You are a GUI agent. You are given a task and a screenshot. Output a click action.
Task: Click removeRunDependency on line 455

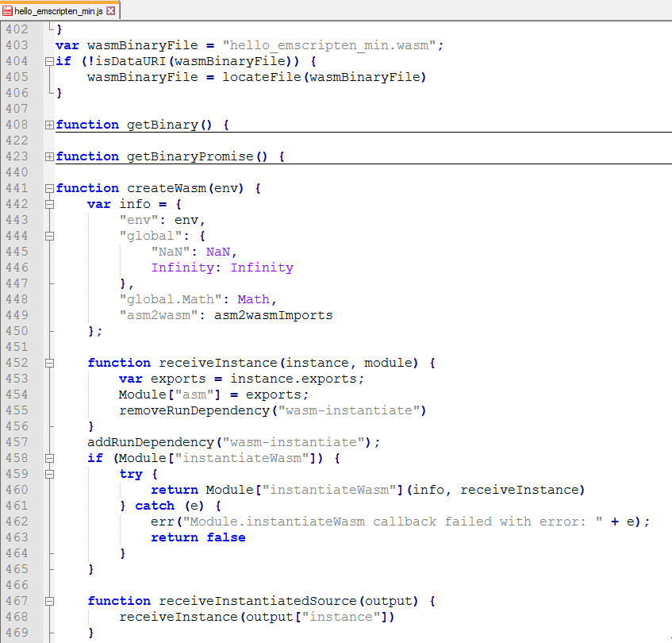pos(194,410)
